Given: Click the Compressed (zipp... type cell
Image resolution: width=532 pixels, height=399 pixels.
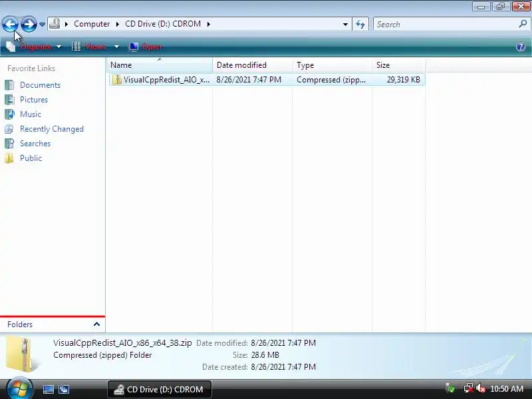Looking at the screenshot, I should pos(331,80).
